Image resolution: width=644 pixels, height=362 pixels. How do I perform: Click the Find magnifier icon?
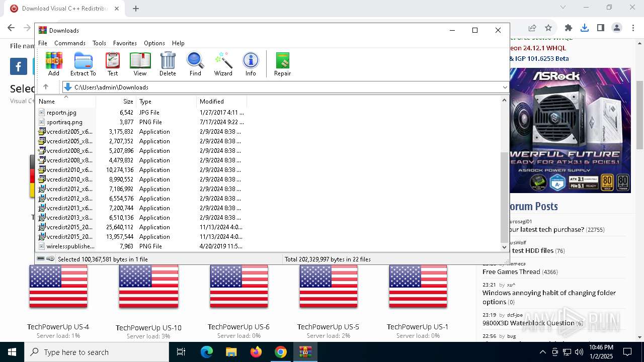[x=195, y=64]
